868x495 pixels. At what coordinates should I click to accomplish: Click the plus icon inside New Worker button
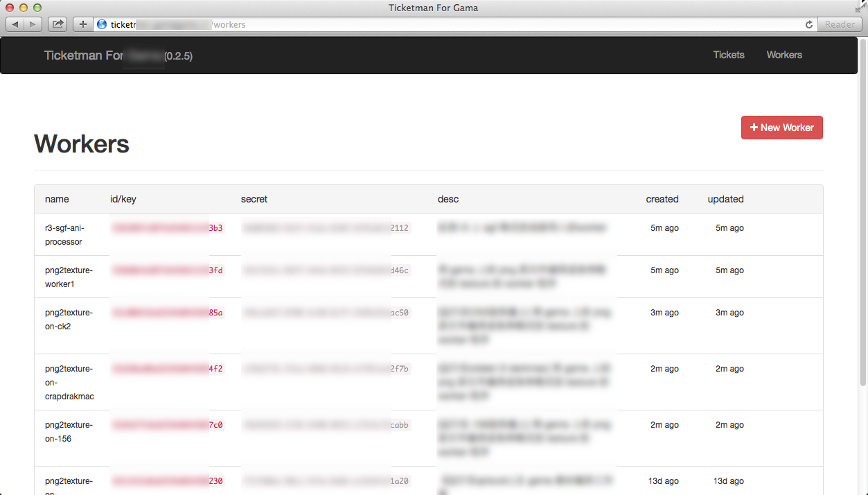click(754, 128)
